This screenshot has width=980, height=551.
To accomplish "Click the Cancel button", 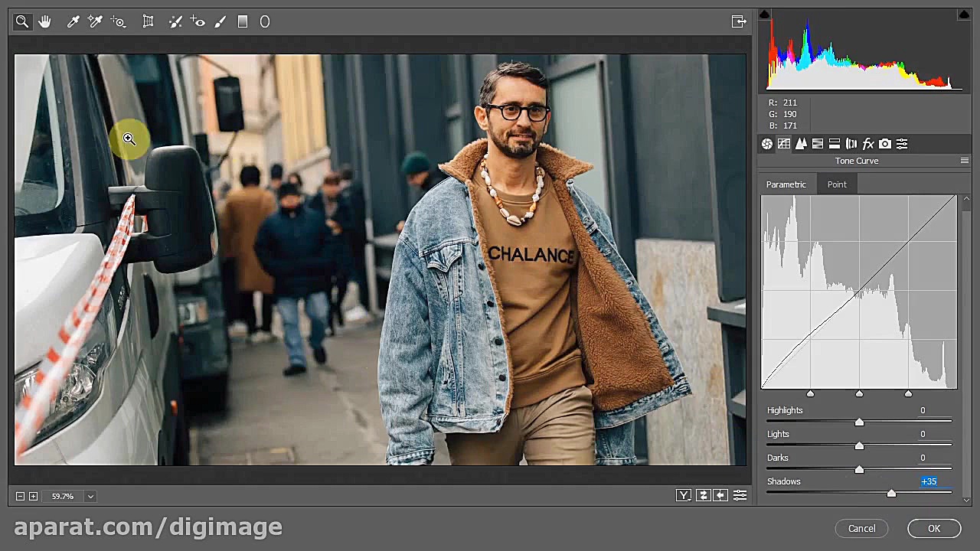I will (x=861, y=529).
